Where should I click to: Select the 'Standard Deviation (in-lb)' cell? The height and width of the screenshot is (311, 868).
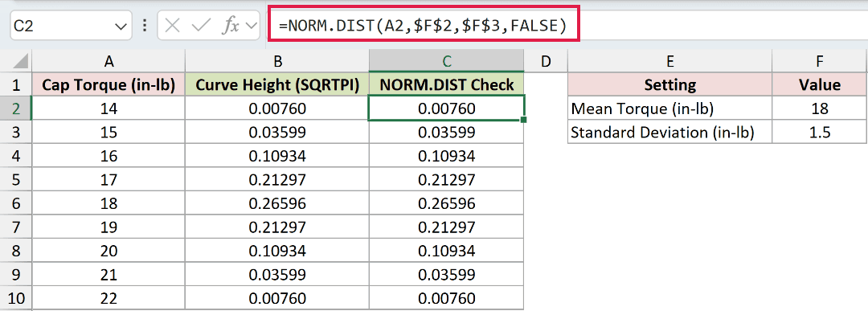point(669,133)
